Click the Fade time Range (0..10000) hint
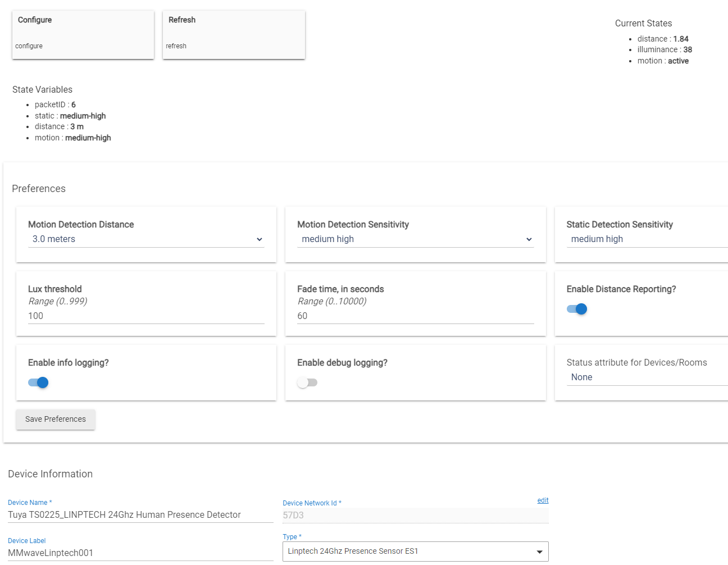728x565 pixels. click(332, 301)
